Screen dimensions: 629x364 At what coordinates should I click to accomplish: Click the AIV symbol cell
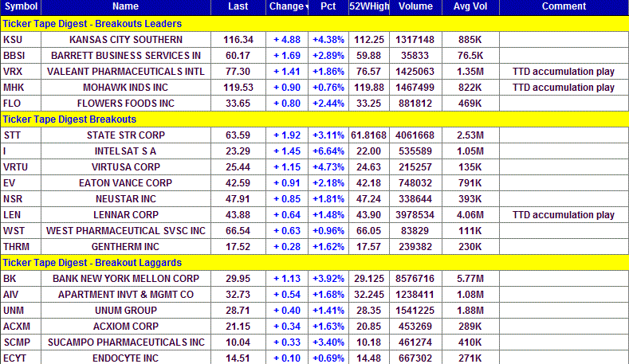(x=21, y=295)
